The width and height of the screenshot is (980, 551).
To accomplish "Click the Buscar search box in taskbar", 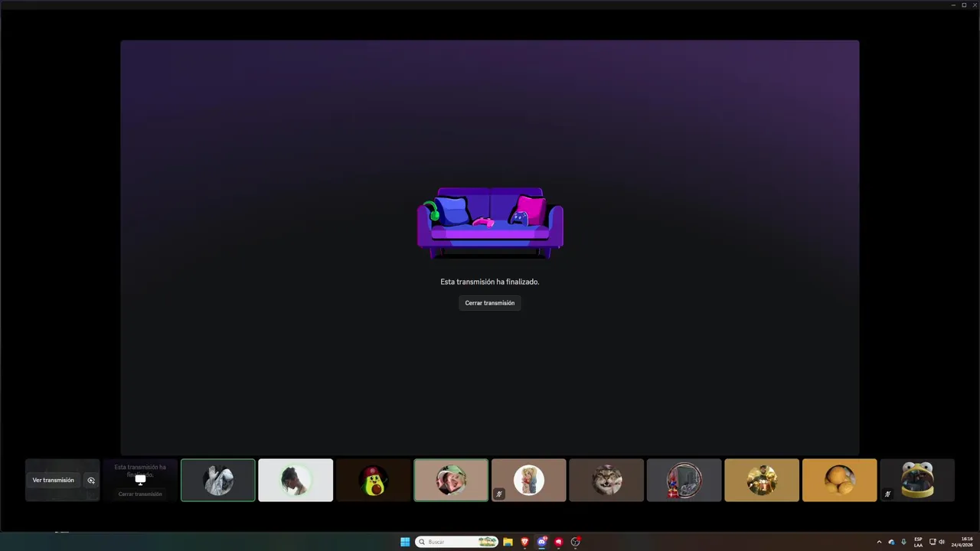I will (x=457, y=542).
